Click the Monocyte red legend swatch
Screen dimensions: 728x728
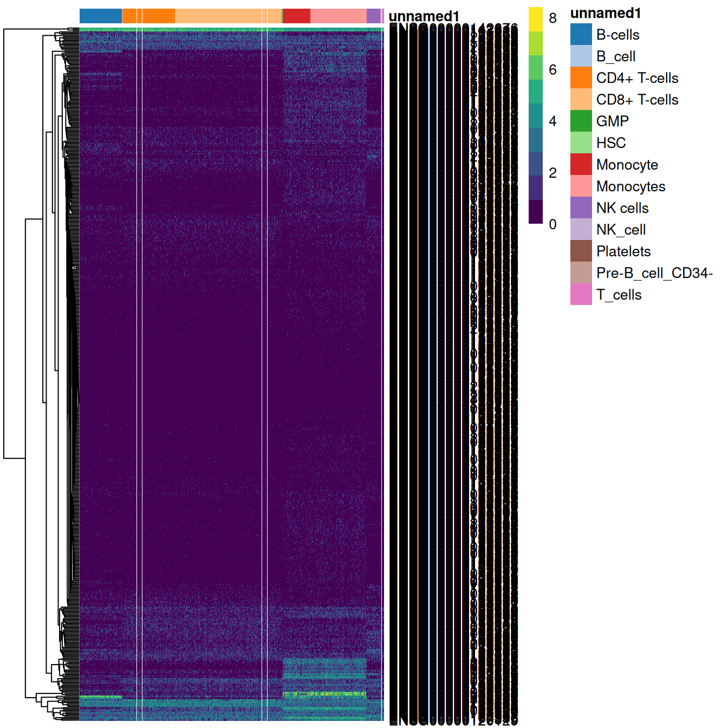(x=581, y=165)
